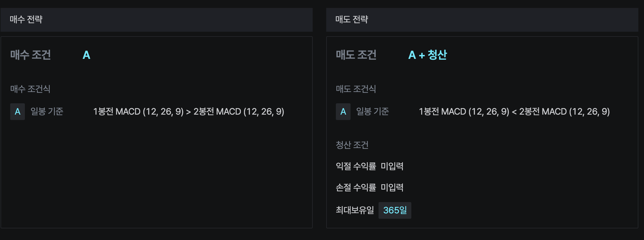Click the buy MACD expression with the > sign
Image resolution: width=644 pixels, height=240 pixels.
click(189, 112)
